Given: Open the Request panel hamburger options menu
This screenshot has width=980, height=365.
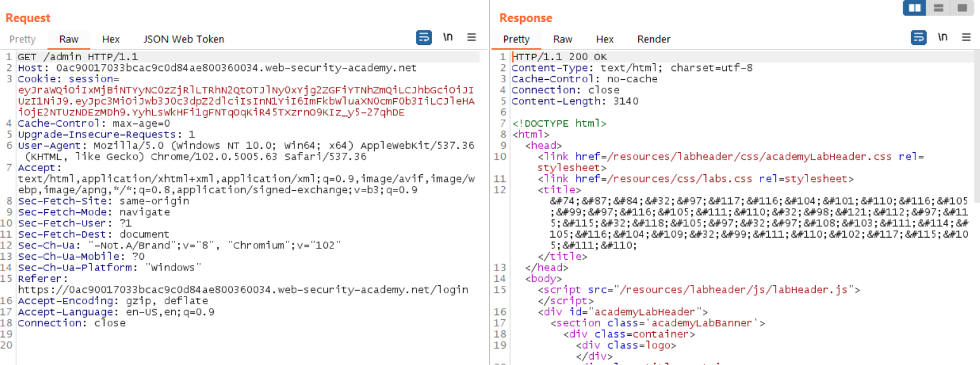Looking at the screenshot, I should coord(471,37).
